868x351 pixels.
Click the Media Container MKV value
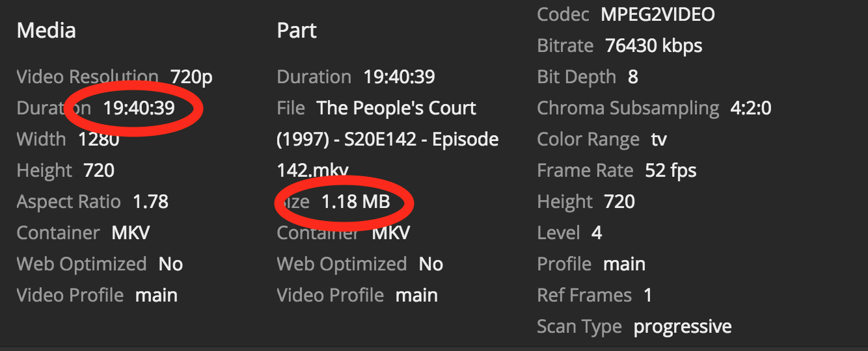pos(131,233)
